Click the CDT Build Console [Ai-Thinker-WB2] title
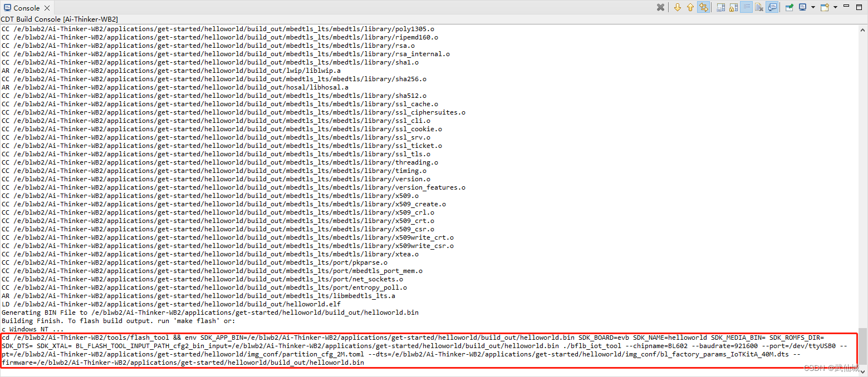The image size is (868, 377). coord(59,19)
